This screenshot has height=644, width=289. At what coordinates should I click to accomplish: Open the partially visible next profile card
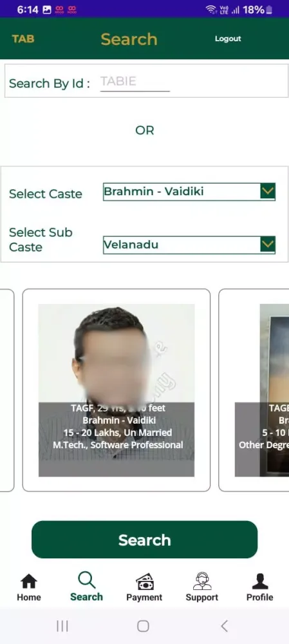coord(254,390)
